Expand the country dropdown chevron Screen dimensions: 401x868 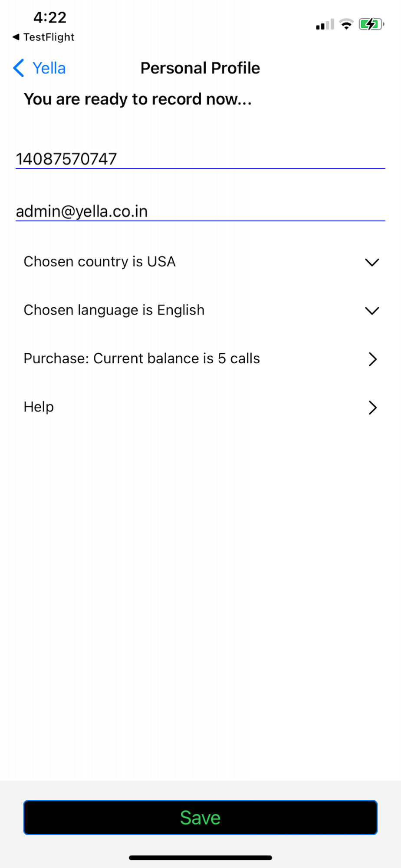(x=372, y=262)
